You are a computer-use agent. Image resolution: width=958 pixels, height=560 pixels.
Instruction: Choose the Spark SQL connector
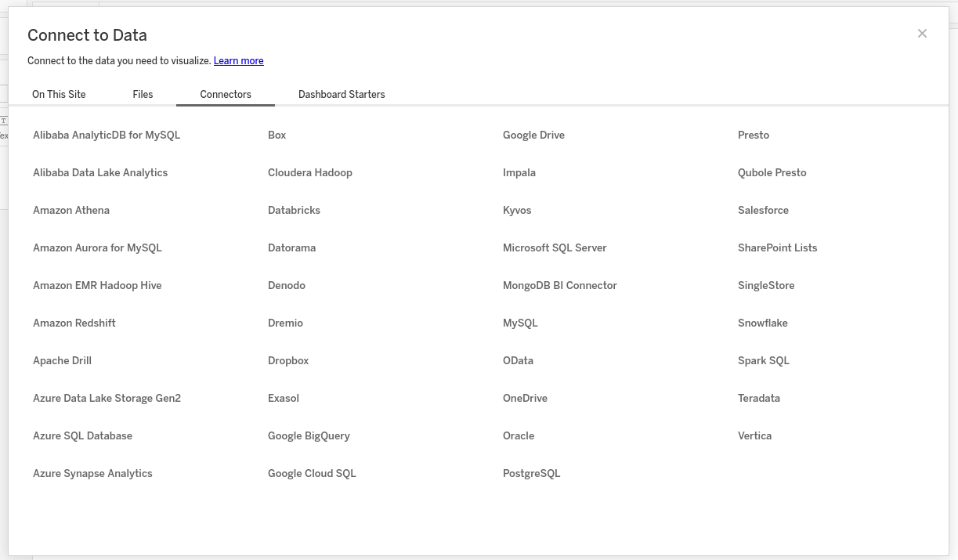click(764, 360)
